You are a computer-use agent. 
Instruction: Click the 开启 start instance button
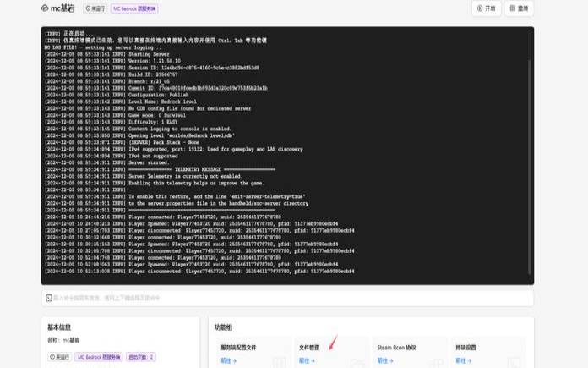(487, 8)
